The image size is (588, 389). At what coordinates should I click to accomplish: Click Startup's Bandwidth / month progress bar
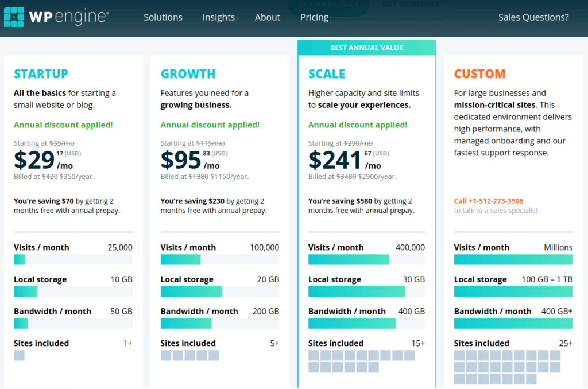[73, 323]
